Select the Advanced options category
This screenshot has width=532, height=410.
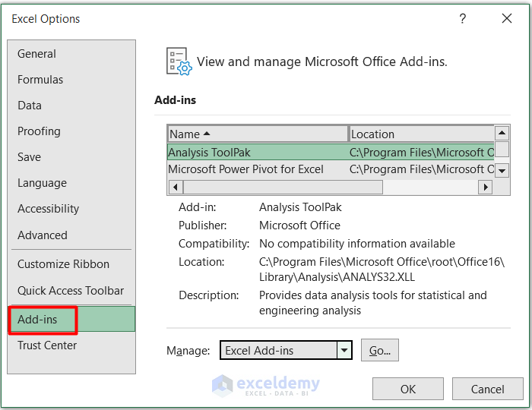pyautogui.click(x=43, y=235)
